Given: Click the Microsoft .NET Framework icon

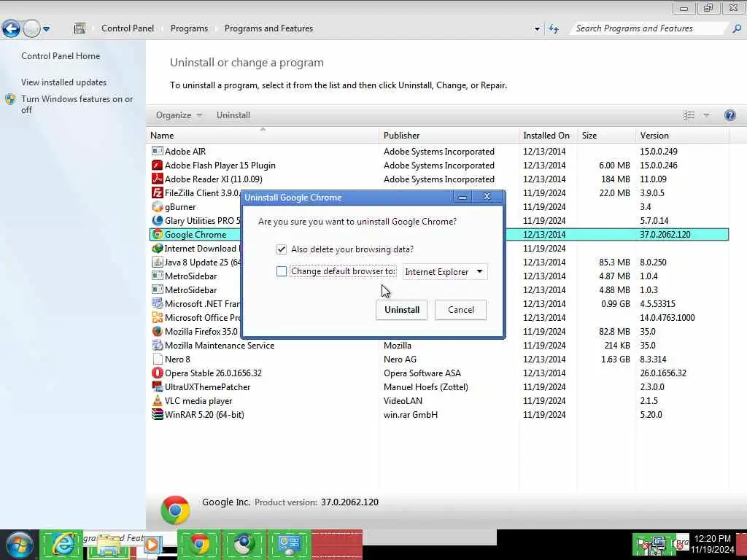Looking at the screenshot, I should click(x=158, y=303).
